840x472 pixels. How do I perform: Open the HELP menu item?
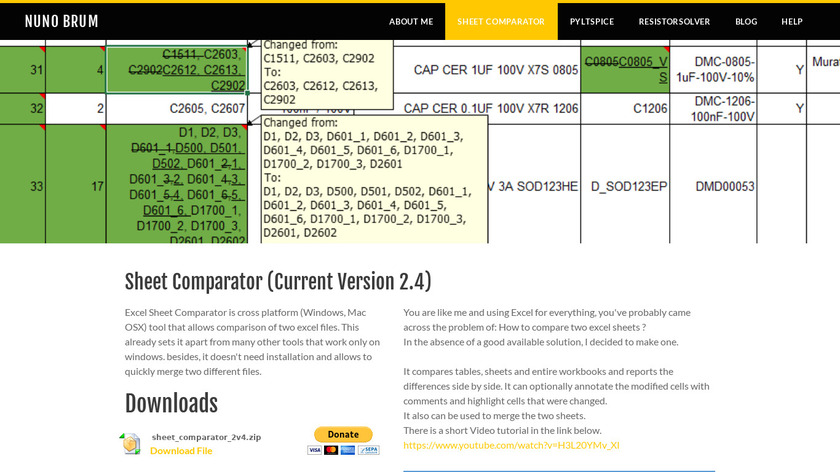point(791,21)
